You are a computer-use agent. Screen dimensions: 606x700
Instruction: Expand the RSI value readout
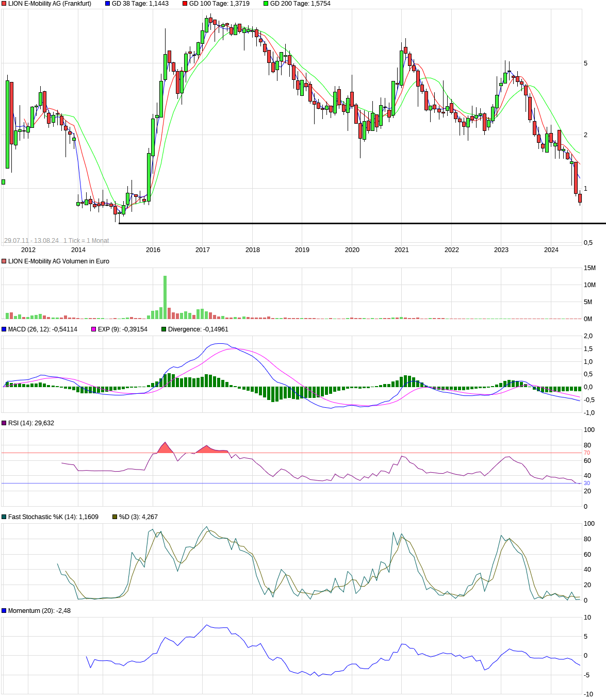pyautogui.click(x=45, y=422)
